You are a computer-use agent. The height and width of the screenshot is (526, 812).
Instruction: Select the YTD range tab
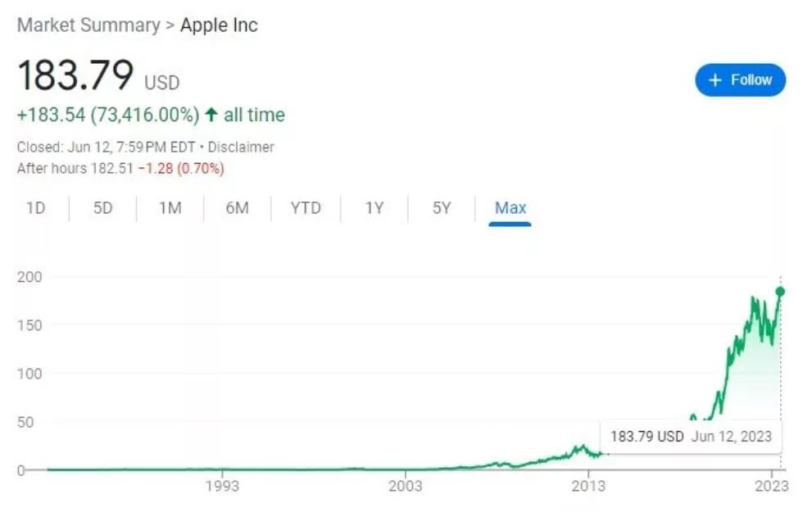[x=306, y=208]
